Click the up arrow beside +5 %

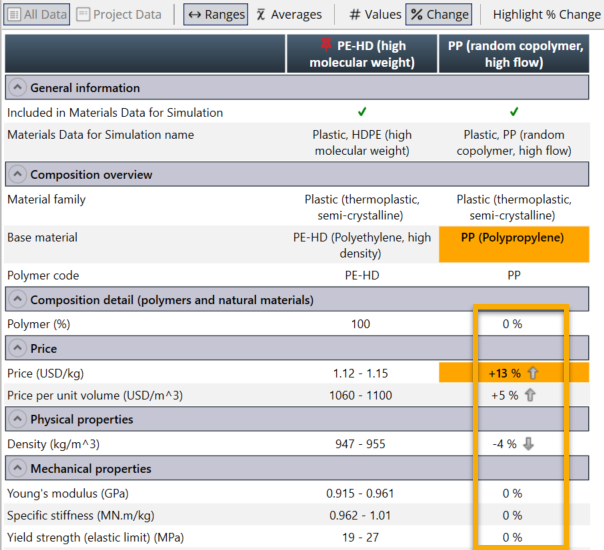[530, 395]
